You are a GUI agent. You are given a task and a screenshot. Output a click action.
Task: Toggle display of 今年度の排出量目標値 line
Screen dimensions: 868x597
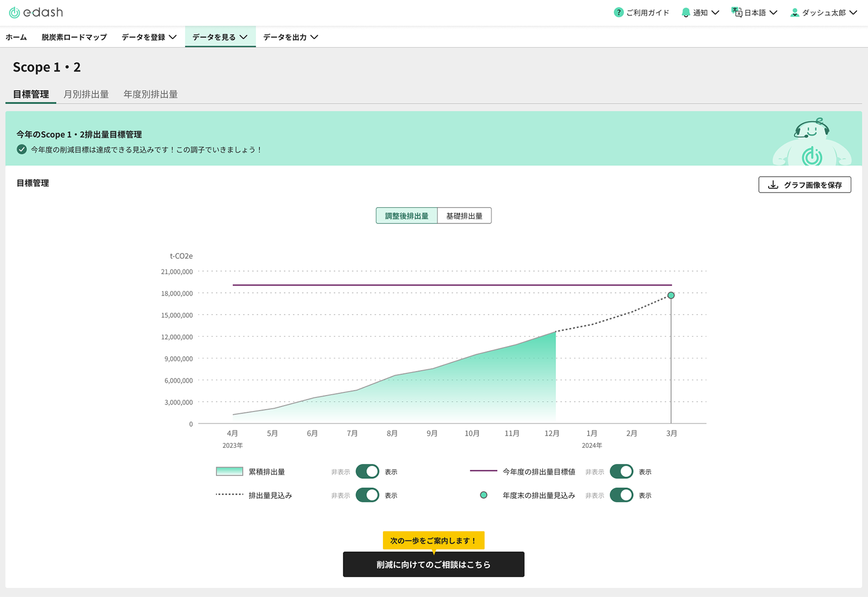click(x=622, y=471)
